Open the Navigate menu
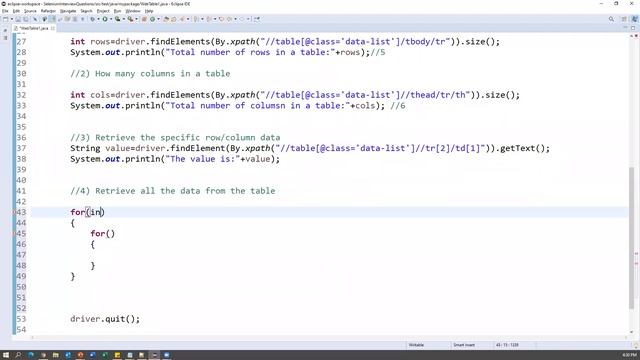This screenshot has width=640, height=360. coord(68,11)
